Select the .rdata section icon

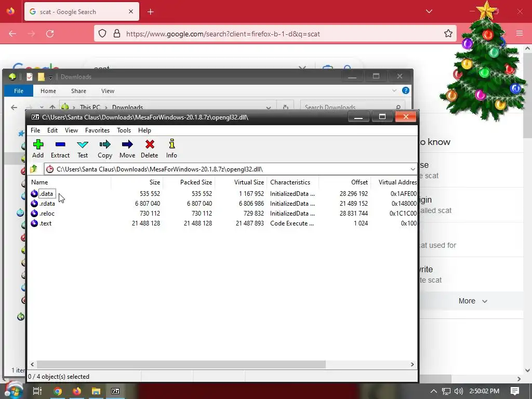click(x=34, y=204)
